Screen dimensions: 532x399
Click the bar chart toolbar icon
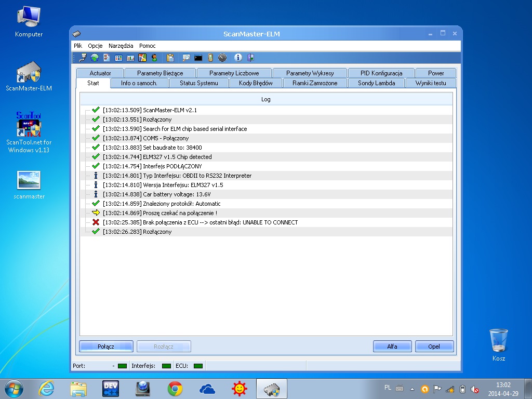130,58
